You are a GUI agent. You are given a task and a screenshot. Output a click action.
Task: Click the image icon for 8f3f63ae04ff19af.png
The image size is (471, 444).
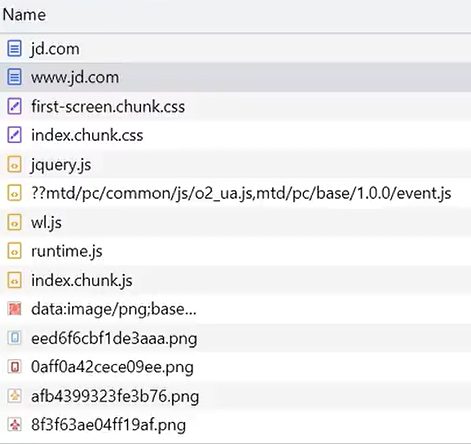[14, 425]
